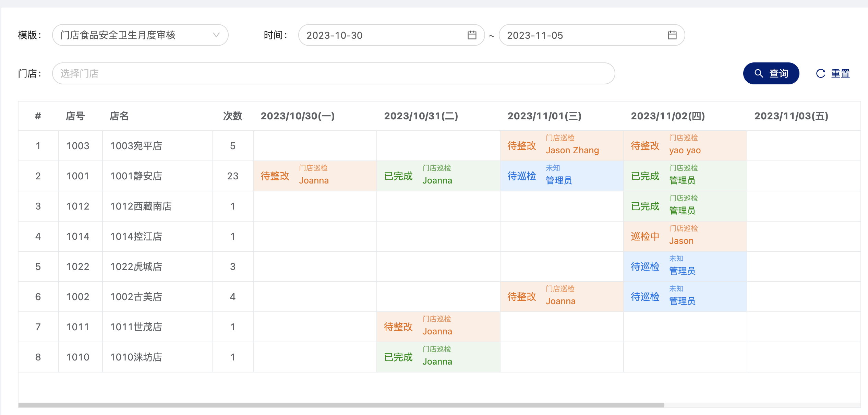Click the 2023/10/30(一) column header
Image resolution: width=868 pixels, height=415 pixels.
pos(298,116)
